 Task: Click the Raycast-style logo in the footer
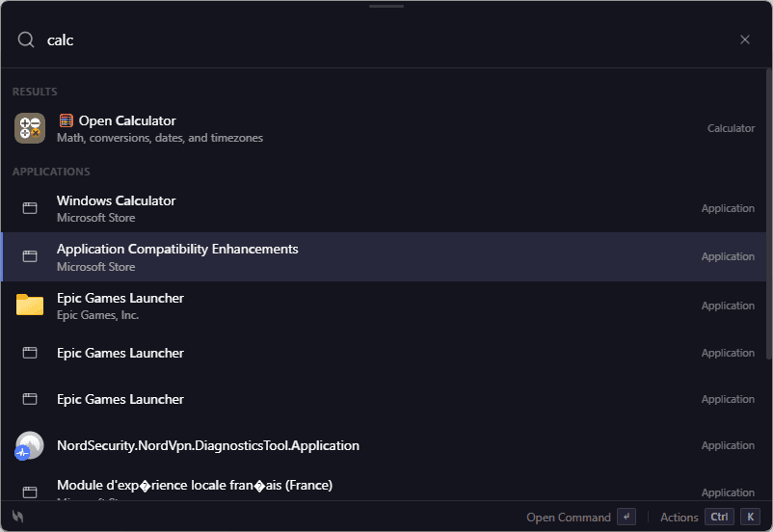point(17,517)
